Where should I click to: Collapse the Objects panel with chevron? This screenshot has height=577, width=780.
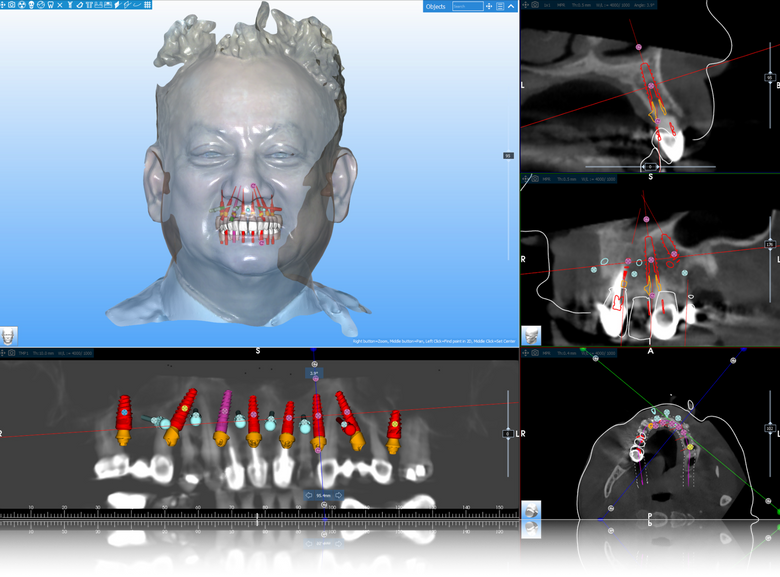513,6
